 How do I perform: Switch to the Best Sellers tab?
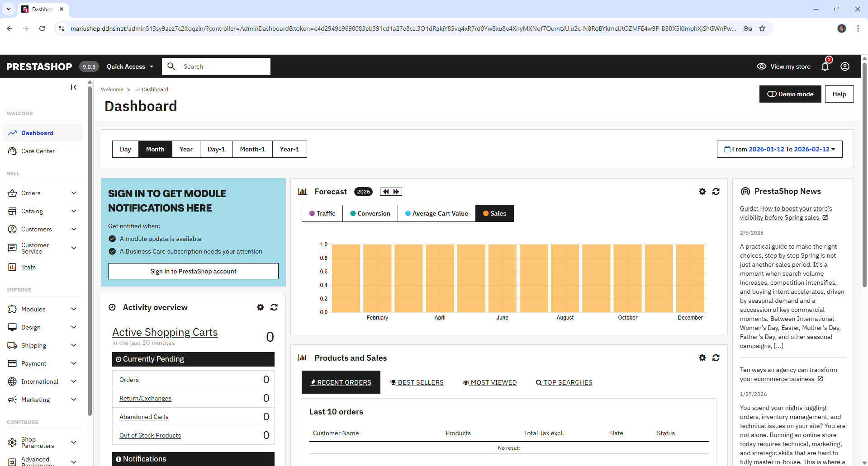[x=417, y=382]
